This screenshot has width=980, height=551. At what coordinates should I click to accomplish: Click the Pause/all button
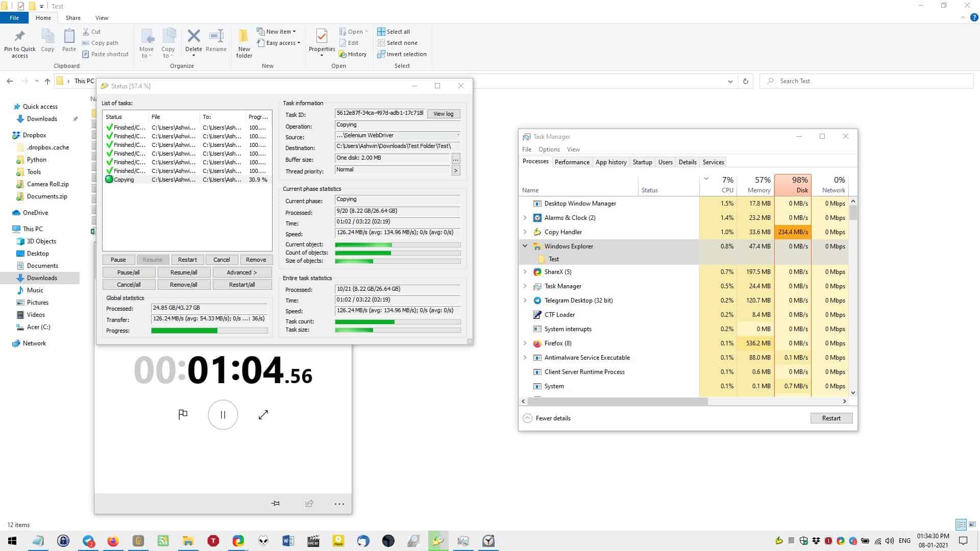coord(129,272)
